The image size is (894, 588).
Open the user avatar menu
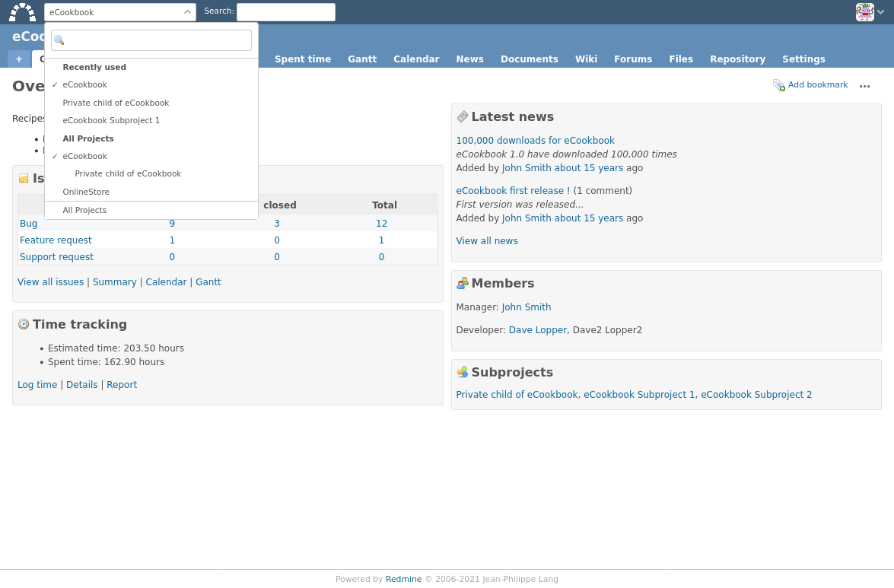(x=864, y=12)
